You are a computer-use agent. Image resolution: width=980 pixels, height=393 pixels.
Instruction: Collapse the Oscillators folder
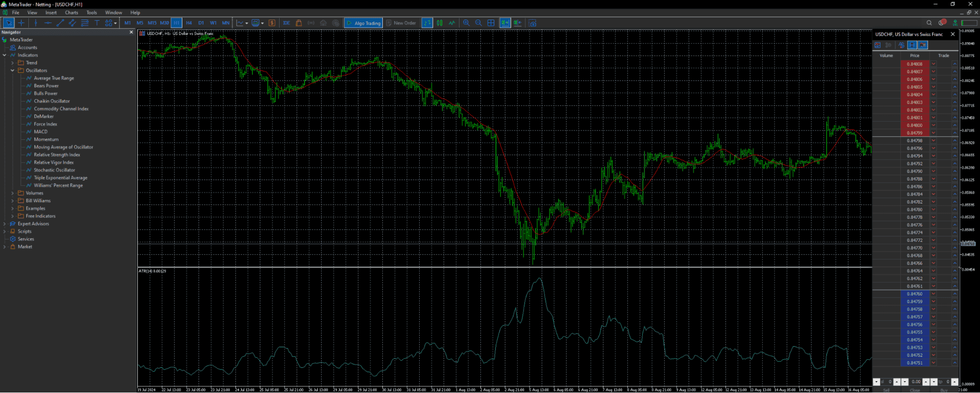[x=13, y=71]
